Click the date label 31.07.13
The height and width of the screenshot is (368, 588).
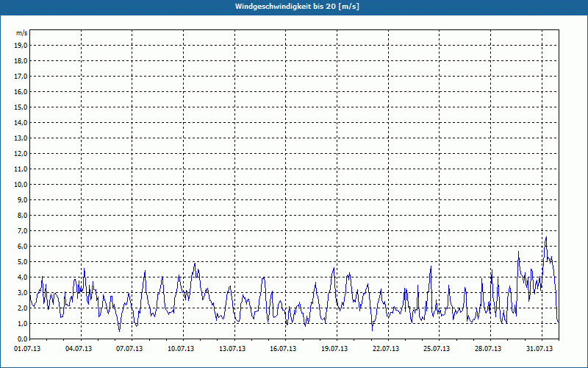[539, 349]
